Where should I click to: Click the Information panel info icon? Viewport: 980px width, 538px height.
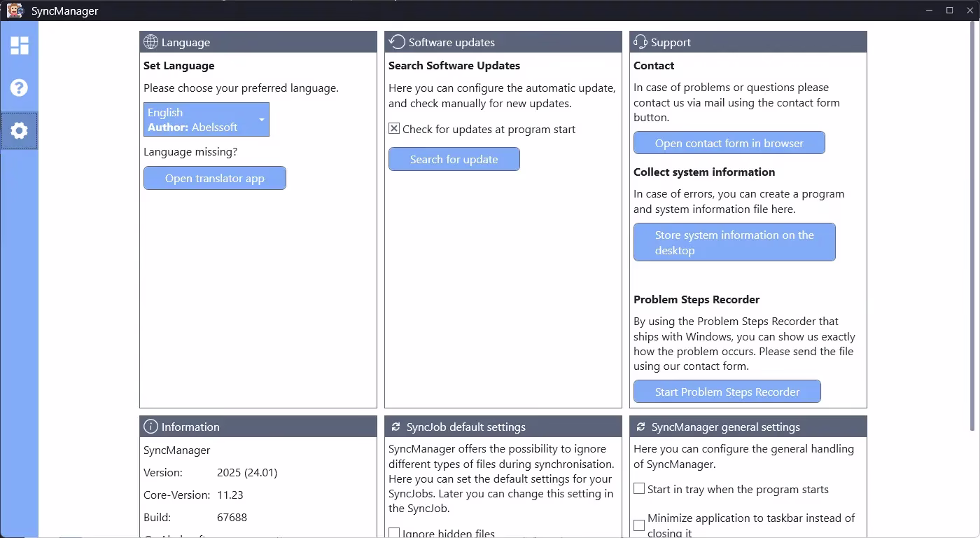tap(150, 427)
